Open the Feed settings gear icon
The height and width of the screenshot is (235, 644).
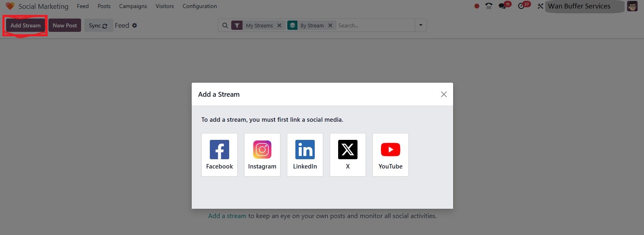pos(135,25)
